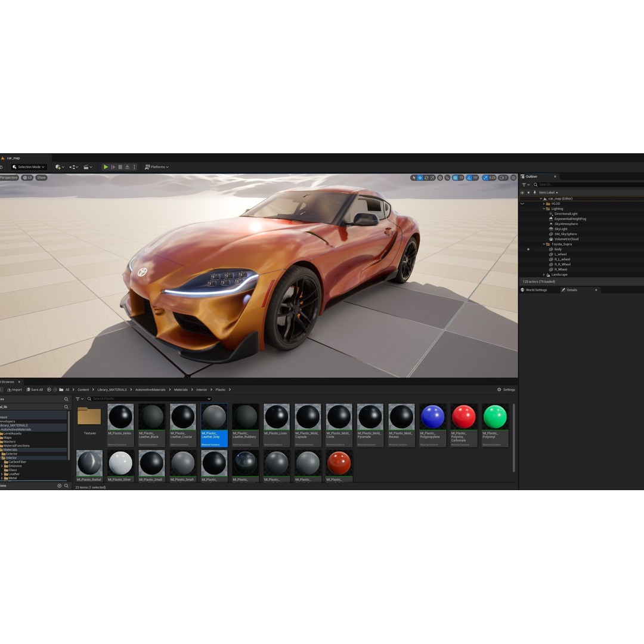Activate the Rotate gizmo tool
The image size is (644, 644).
(426, 178)
